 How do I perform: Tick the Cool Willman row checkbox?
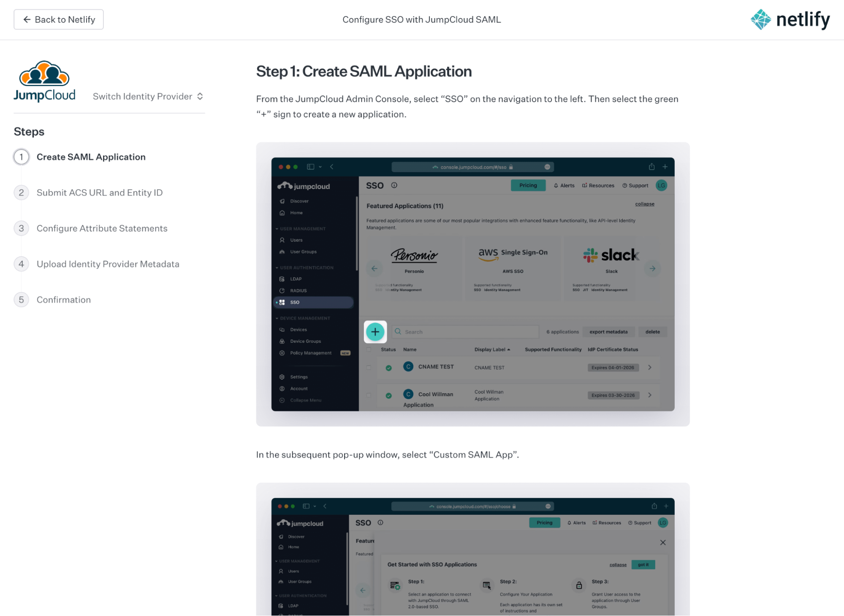click(x=369, y=395)
